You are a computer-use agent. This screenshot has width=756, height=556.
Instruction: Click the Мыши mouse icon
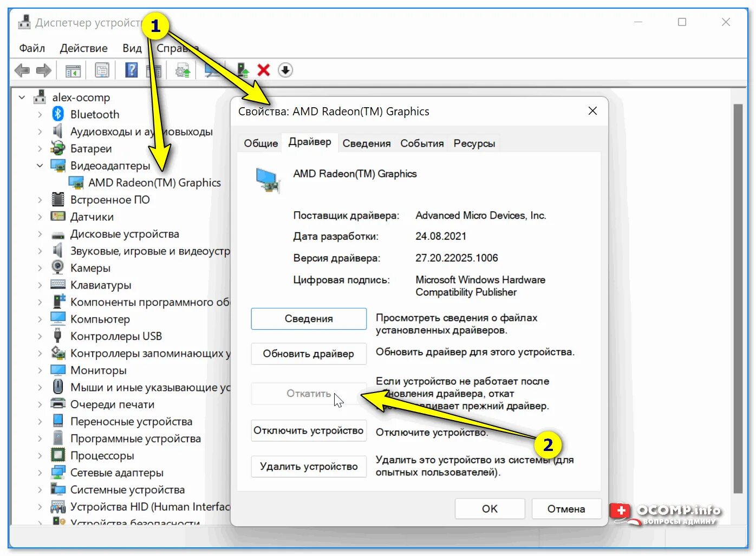[x=58, y=387]
